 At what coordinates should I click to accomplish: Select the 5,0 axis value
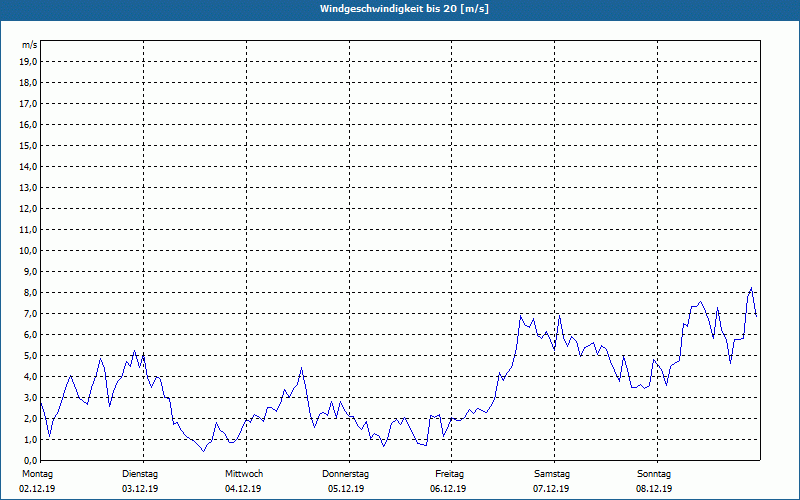click(x=30, y=356)
